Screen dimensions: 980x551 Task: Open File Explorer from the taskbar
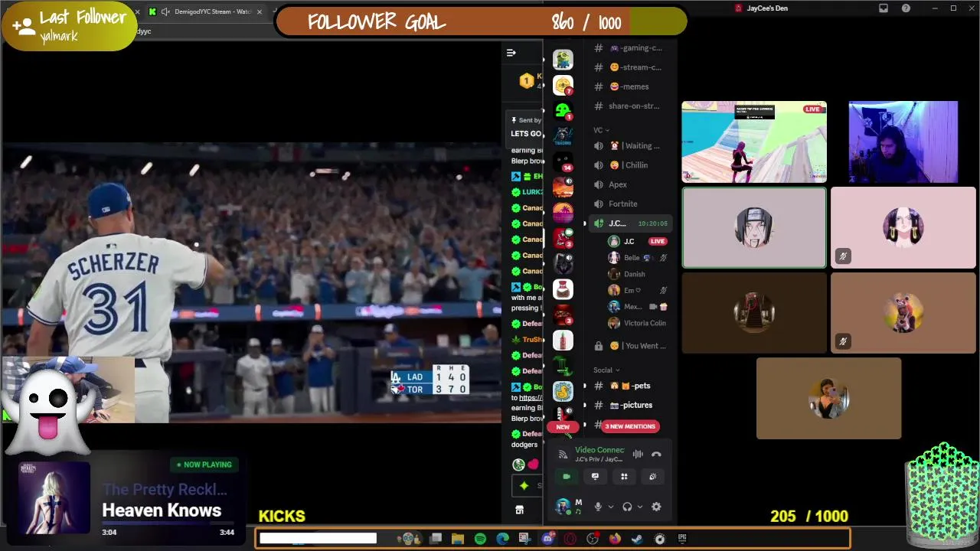(457, 539)
